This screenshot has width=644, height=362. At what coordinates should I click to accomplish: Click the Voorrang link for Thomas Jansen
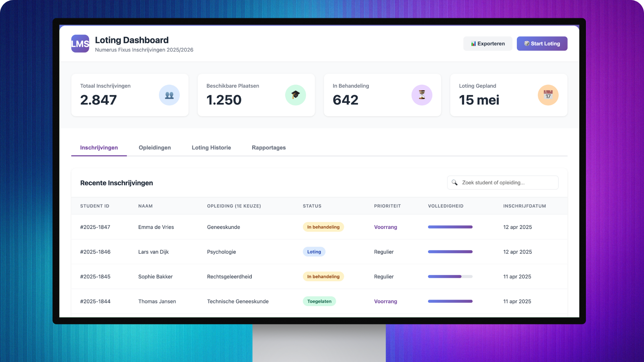[x=385, y=301]
